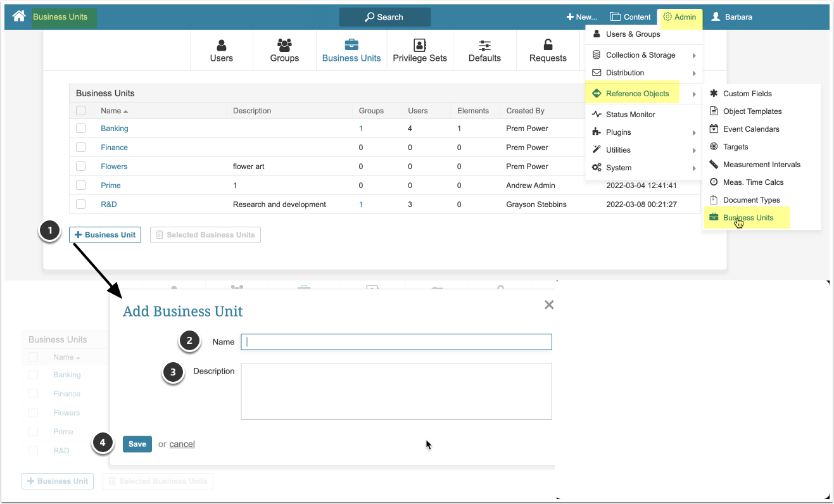Close the Add Business Unit dialog
This screenshot has height=504, width=834.
pos(548,305)
